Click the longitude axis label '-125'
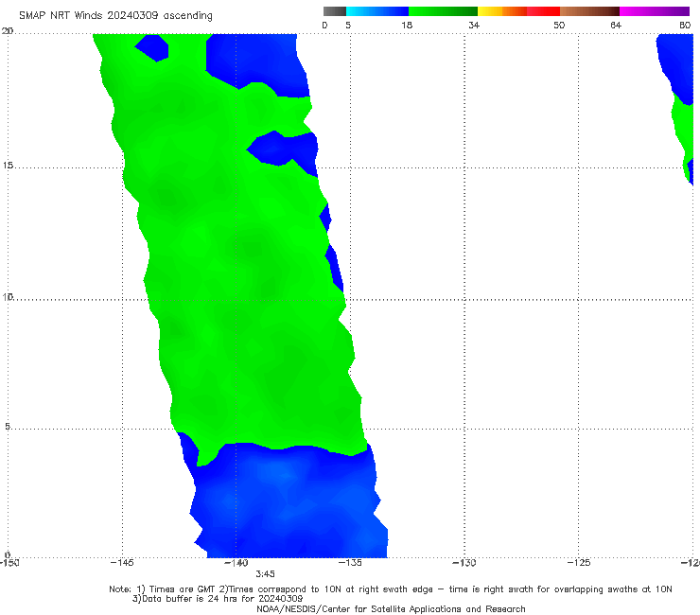 579,562
